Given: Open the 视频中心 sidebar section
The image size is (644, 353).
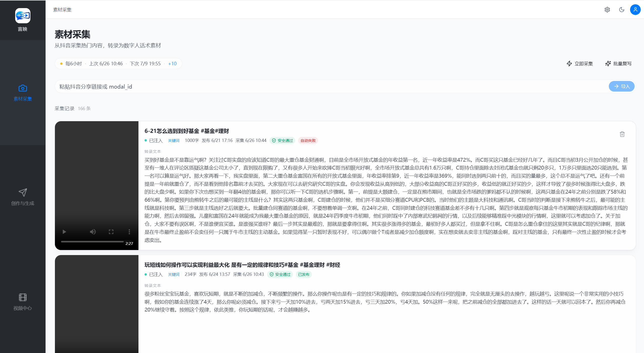Looking at the screenshot, I should click(x=23, y=302).
